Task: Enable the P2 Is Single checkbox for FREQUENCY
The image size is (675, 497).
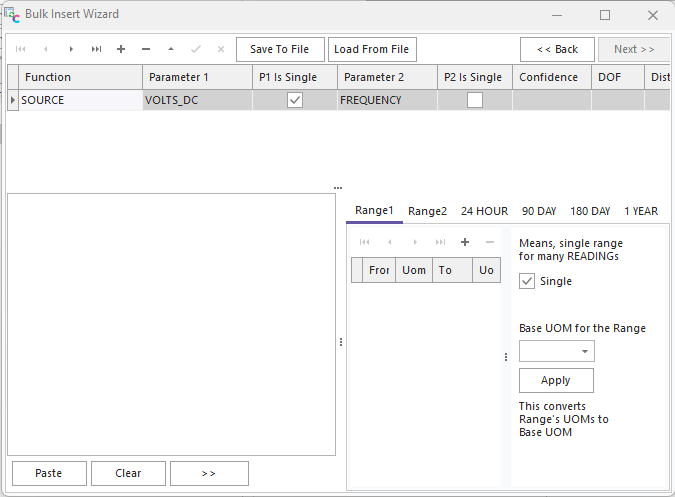Action: tap(475, 100)
